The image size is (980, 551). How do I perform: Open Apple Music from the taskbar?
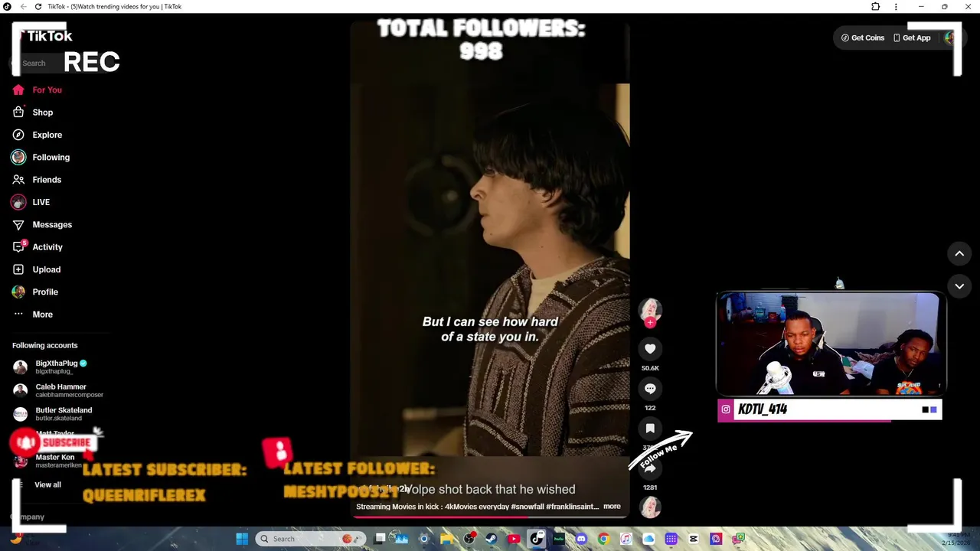click(x=626, y=539)
